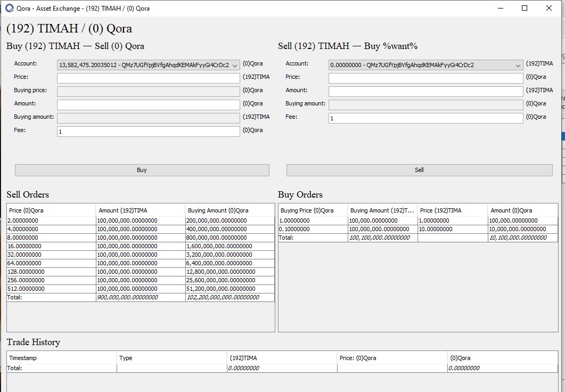Click Buying Amount (0)Qora column header
Image resolution: width=565 pixels, height=392 pixels.
coord(230,210)
